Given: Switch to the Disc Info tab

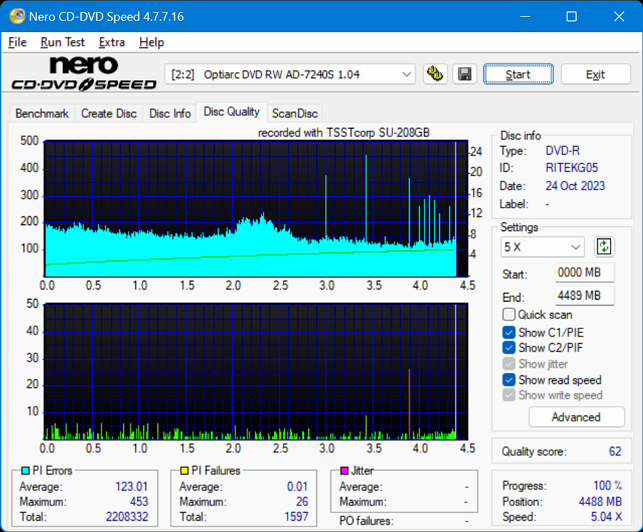Looking at the screenshot, I should (170, 113).
